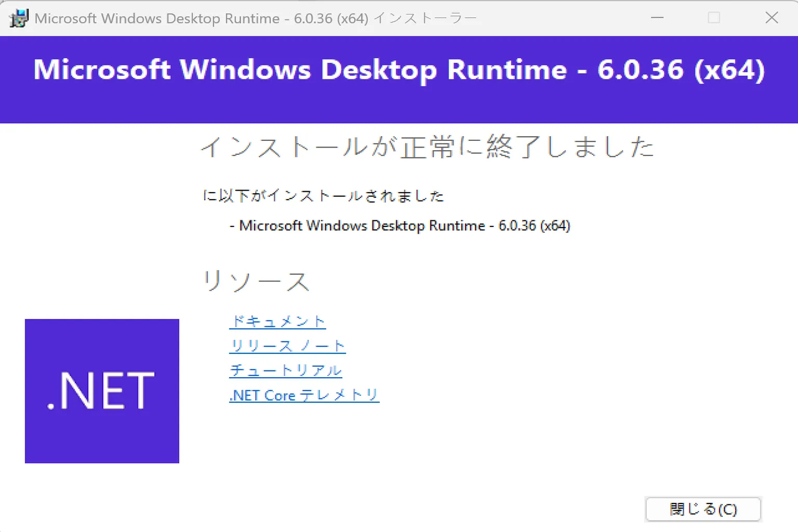Click the purple banner title text
The image size is (798, 532).
coord(399,70)
